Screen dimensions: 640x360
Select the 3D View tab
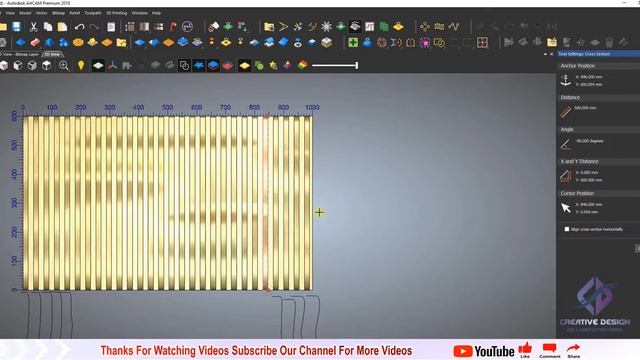(x=53, y=54)
